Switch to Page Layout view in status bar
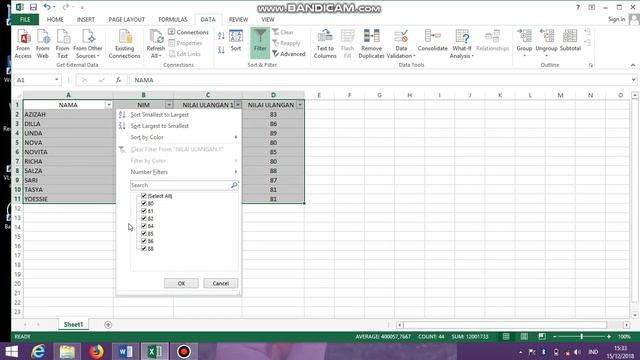This screenshot has width=640, height=360. click(524, 336)
